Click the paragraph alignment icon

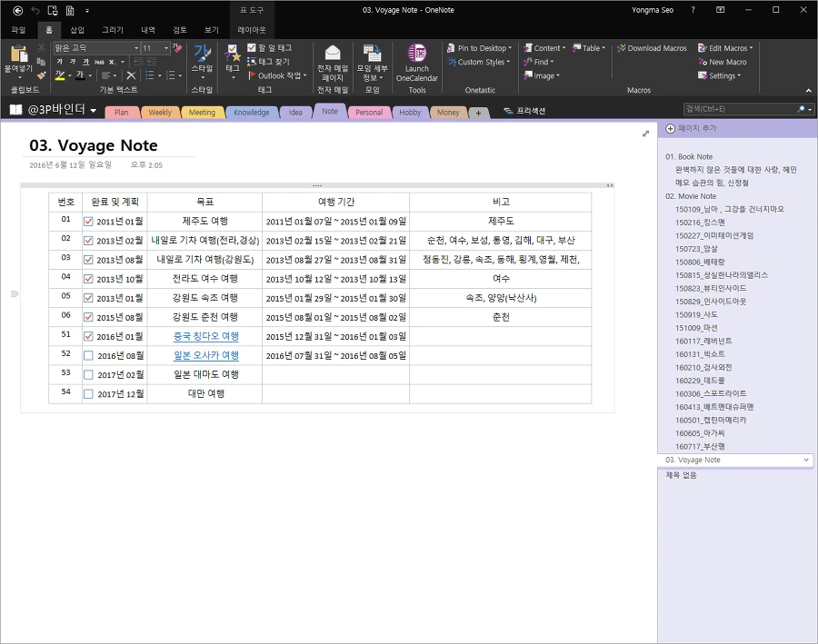click(x=106, y=75)
